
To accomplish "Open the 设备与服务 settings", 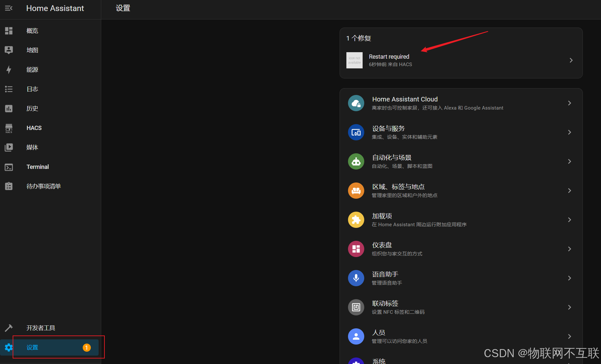I will coord(461,132).
